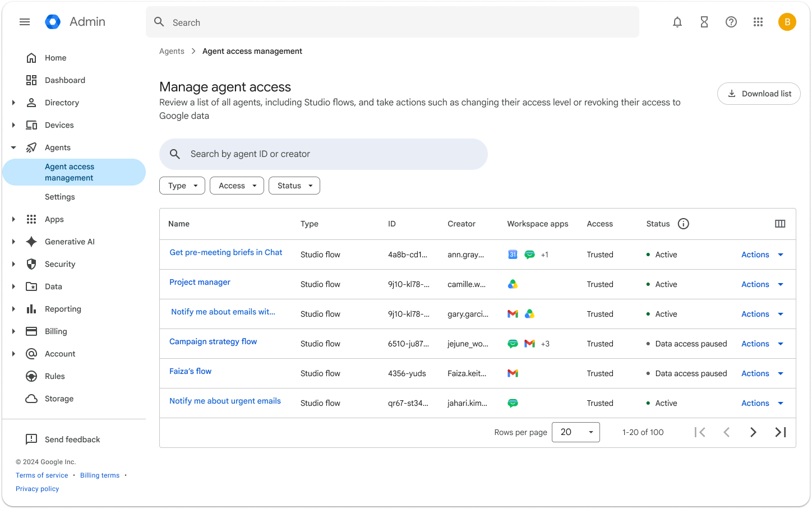Open the manage columns icon
812x509 pixels.
point(780,224)
